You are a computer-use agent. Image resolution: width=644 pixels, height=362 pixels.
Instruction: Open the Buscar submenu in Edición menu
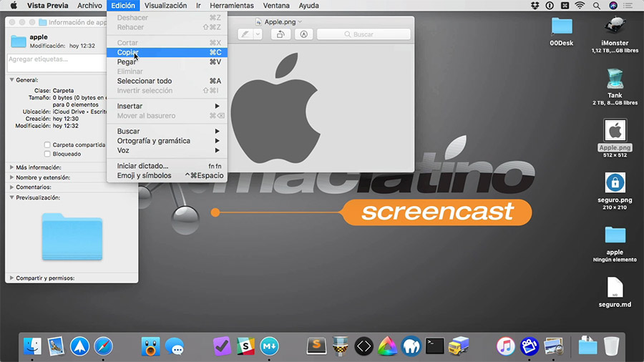click(x=167, y=131)
